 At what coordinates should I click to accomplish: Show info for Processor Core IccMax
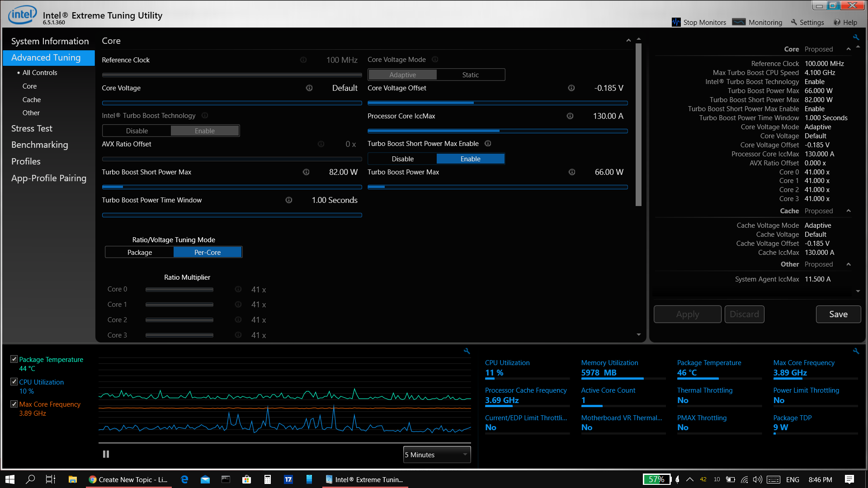click(570, 116)
